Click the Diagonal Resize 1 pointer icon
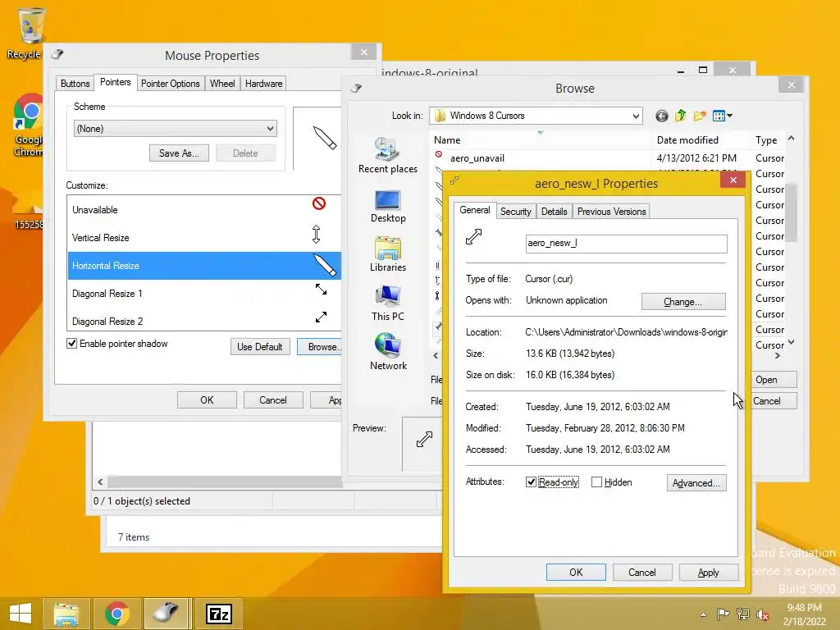Image resolution: width=840 pixels, height=630 pixels. [321, 290]
